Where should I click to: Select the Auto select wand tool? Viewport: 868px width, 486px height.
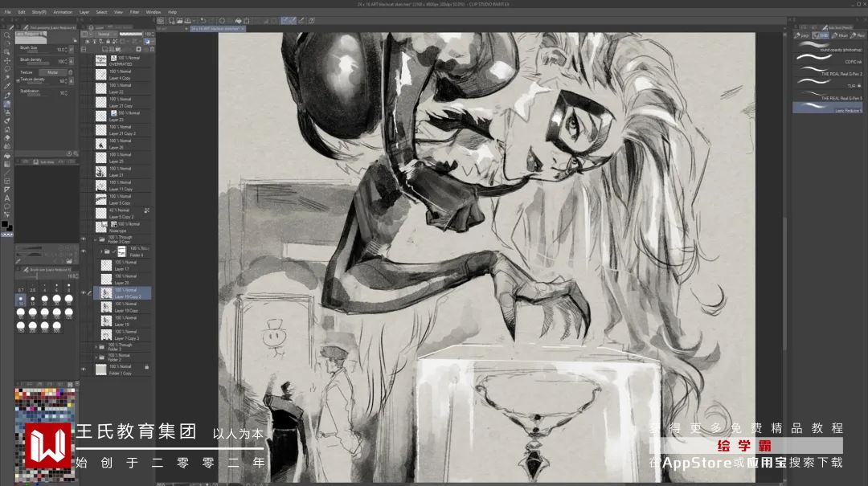7,77
